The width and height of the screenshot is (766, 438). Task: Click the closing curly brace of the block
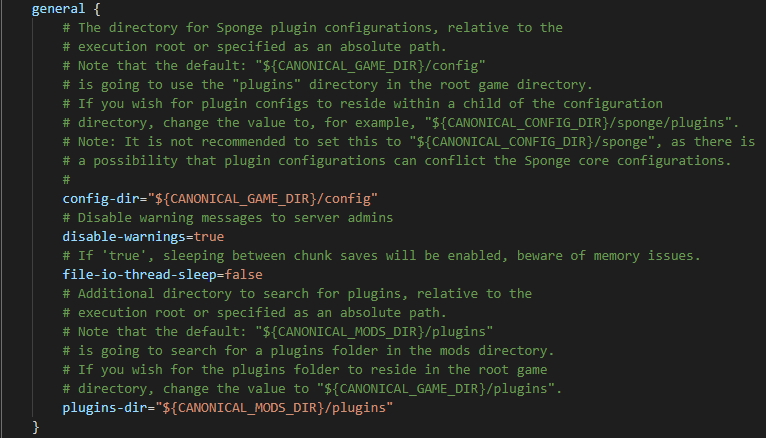click(36, 427)
